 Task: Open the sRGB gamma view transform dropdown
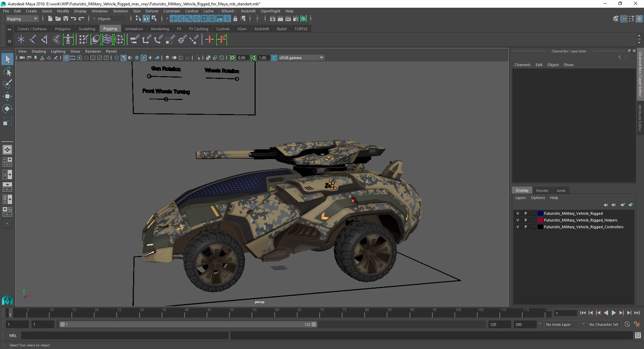click(301, 58)
